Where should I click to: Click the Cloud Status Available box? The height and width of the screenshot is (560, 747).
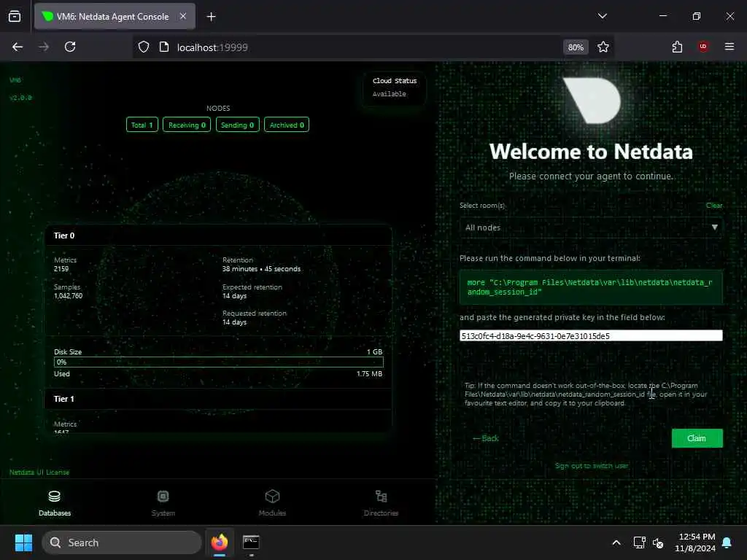(395, 87)
